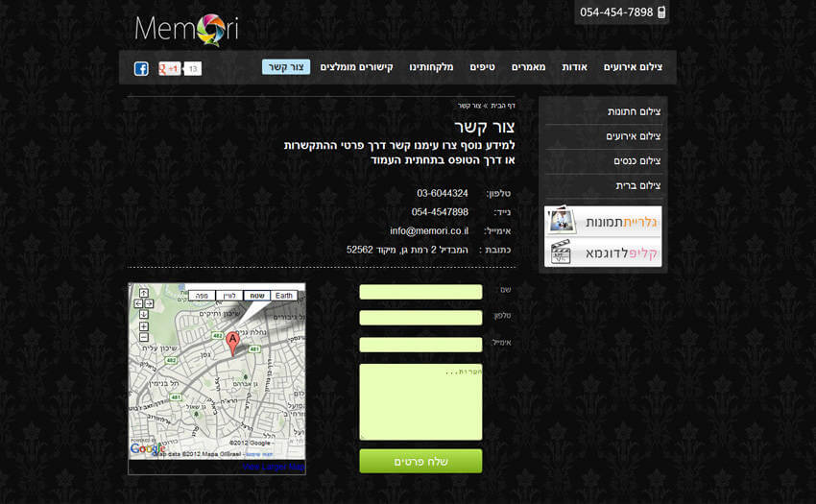Open the גלריית תמונות gallery banner

click(x=603, y=222)
